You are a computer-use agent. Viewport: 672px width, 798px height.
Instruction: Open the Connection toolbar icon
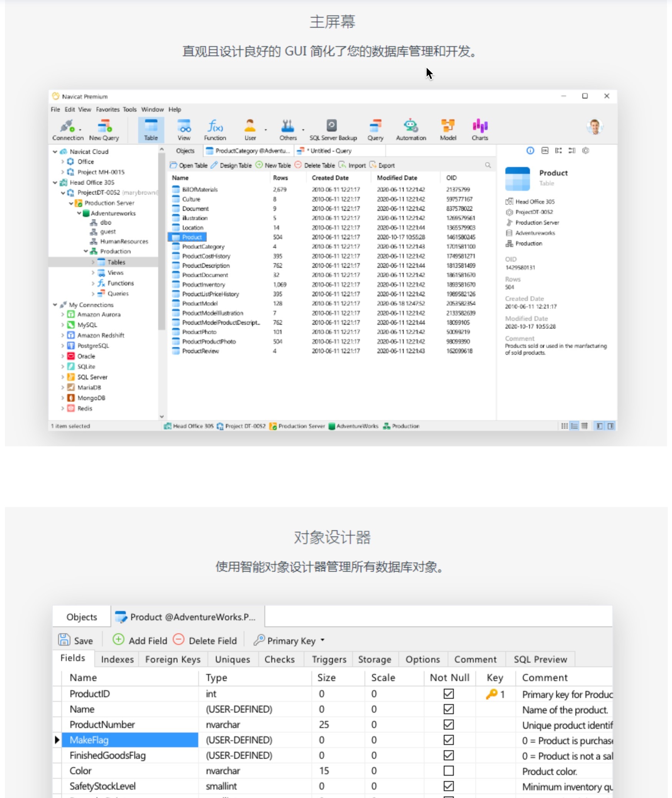tap(67, 130)
